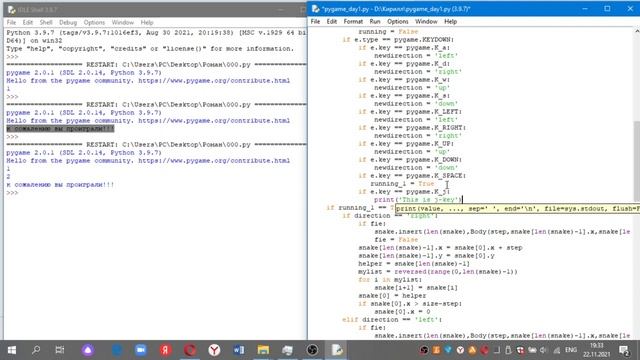Open Opera browser taskbar icon
This screenshot has width=640, height=360.
tap(190, 350)
